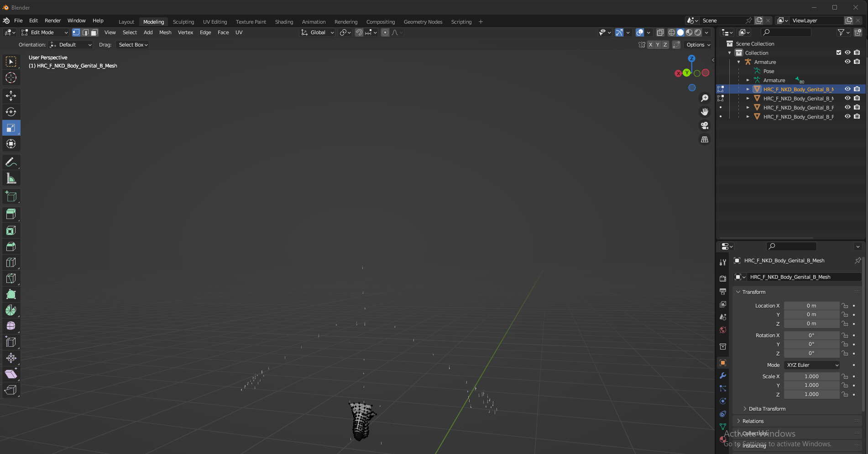
Task: Select the Move tool in toolbar
Action: click(x=11, y=96)
